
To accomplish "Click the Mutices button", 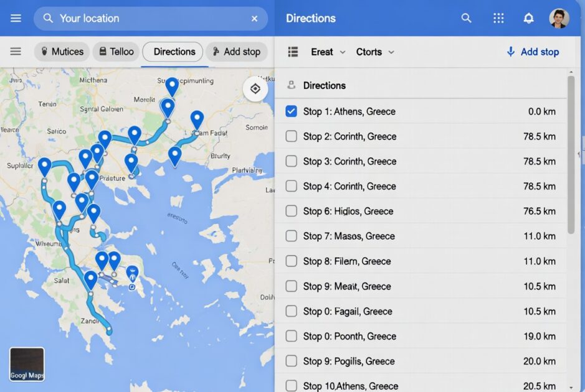I will (62, 52).
